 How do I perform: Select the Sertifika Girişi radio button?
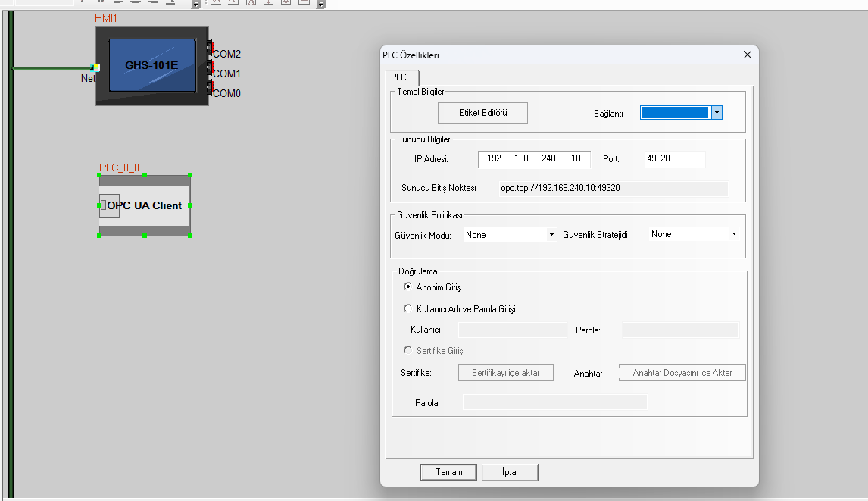click(x=408, y=350)
